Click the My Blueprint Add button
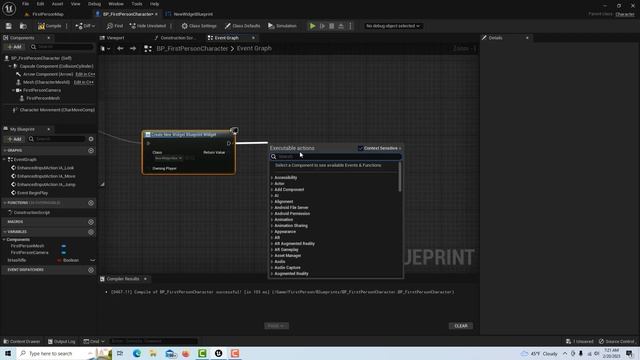This screenshot has height=360, width=640. (x=14, y=139)
